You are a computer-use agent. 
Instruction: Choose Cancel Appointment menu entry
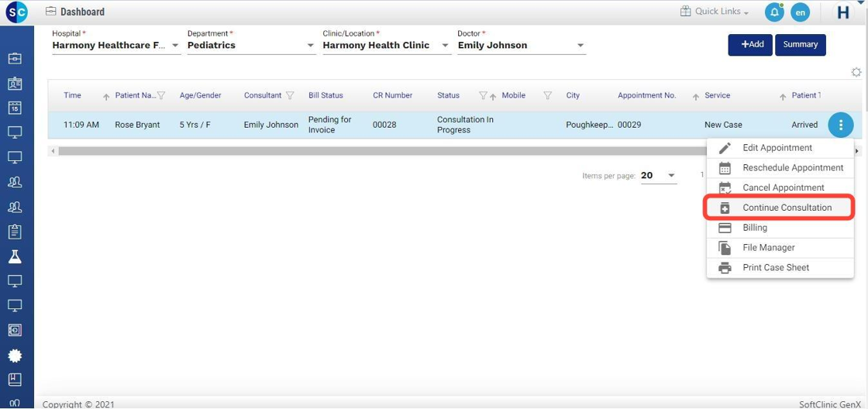(780, 187)
